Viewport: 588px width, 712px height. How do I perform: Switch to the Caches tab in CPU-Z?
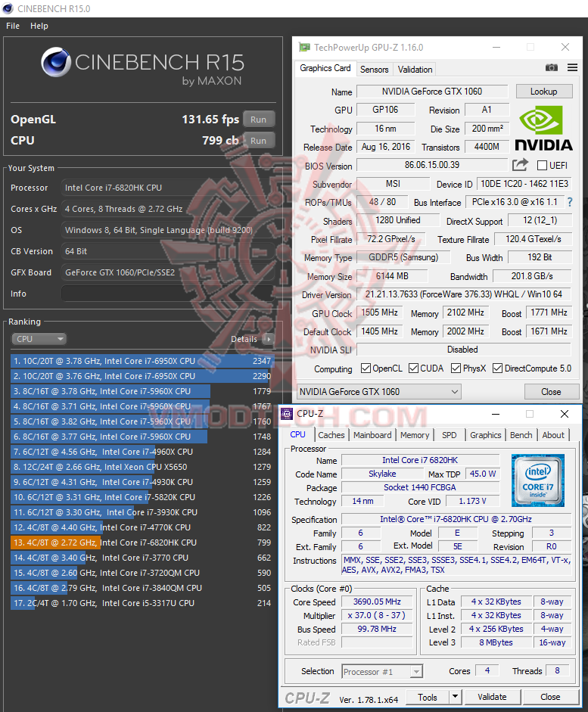[331, 435]
